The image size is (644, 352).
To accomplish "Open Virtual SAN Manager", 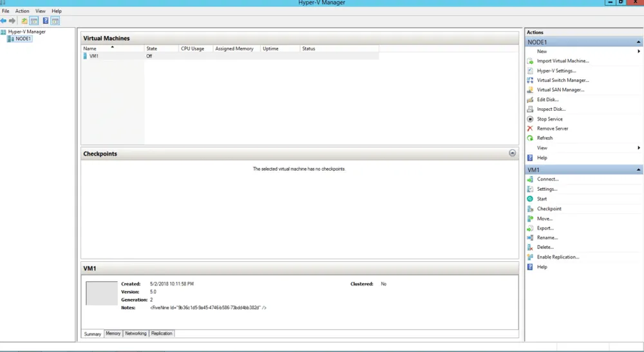I will pos(560,90).
